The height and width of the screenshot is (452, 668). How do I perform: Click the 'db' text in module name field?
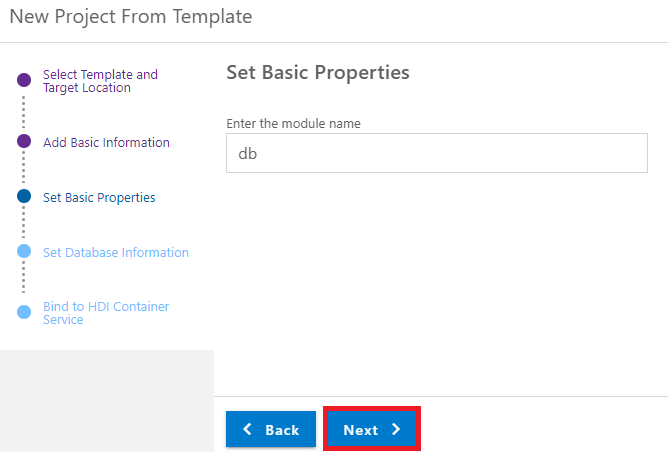tap(248, 153)
